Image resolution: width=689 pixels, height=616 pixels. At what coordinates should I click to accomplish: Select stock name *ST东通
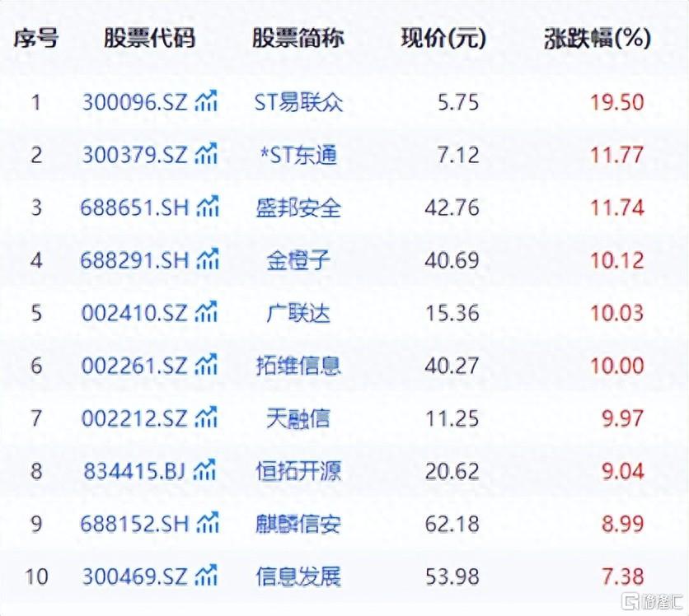click(x=299, y=155)
